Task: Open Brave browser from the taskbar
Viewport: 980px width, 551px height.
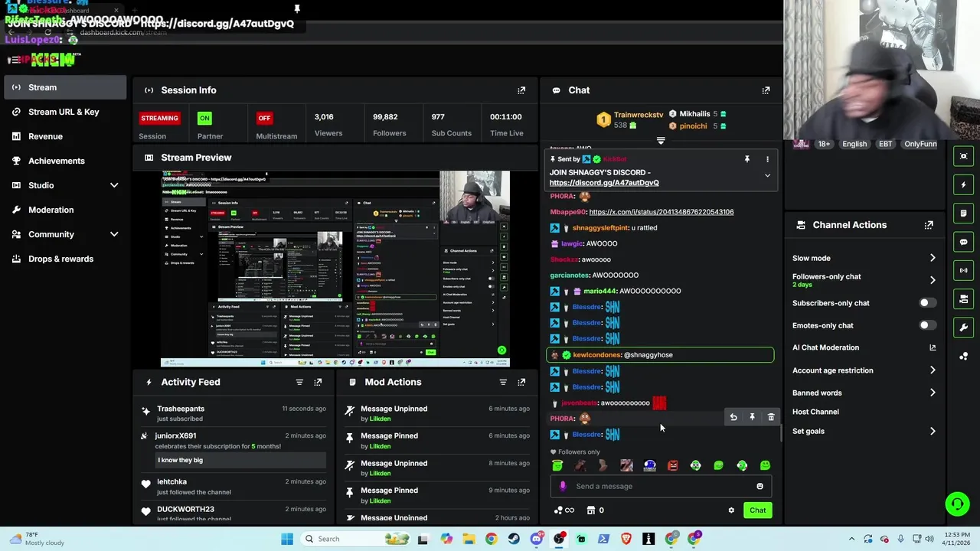Action: [x=626, y=539]
